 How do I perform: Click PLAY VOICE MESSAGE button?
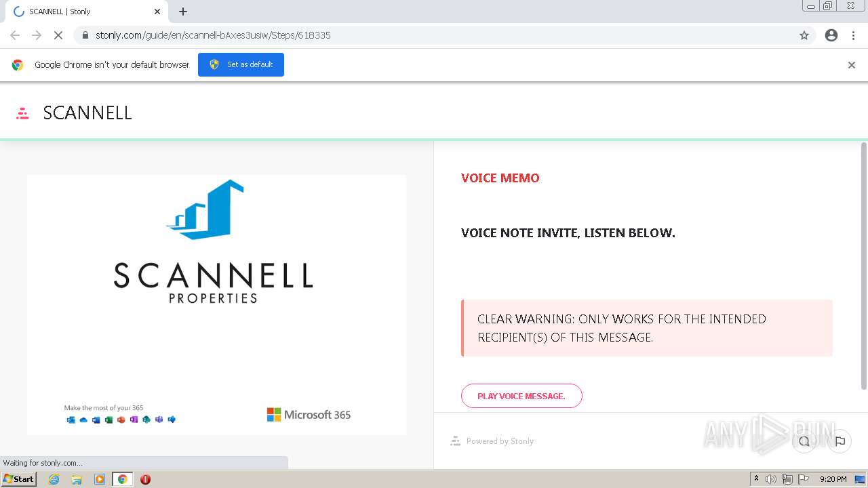[521, 396]
